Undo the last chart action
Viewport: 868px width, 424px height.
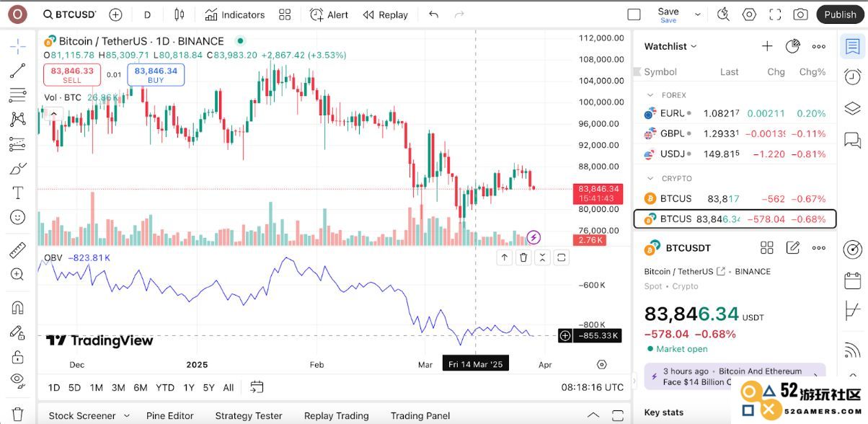point(433,14)
